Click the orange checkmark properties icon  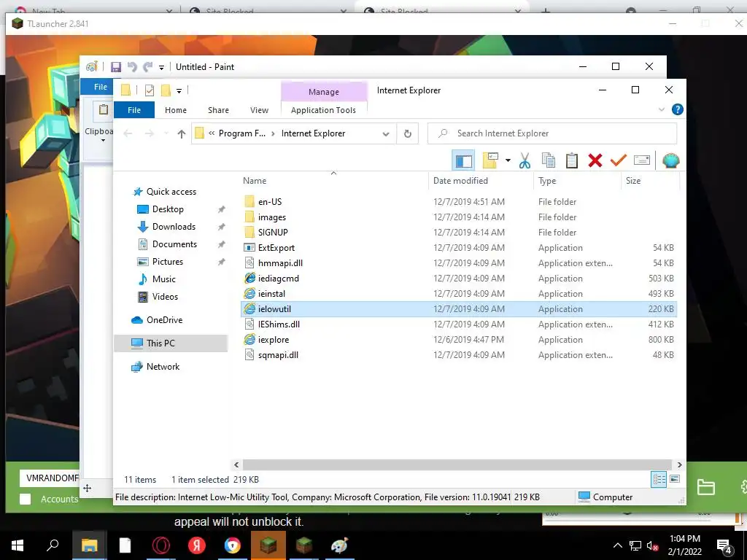tap(618, 160)
